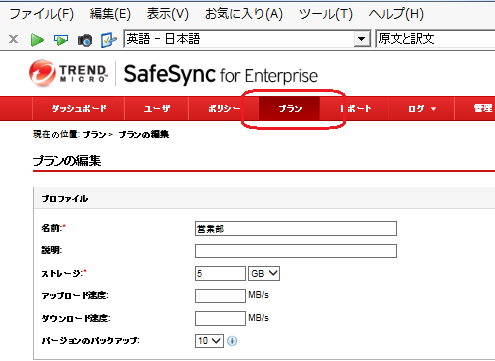The height and width of the screenshot is (361, 495).
Task: Open the 編集(E) menu
Action: (110, 14)
